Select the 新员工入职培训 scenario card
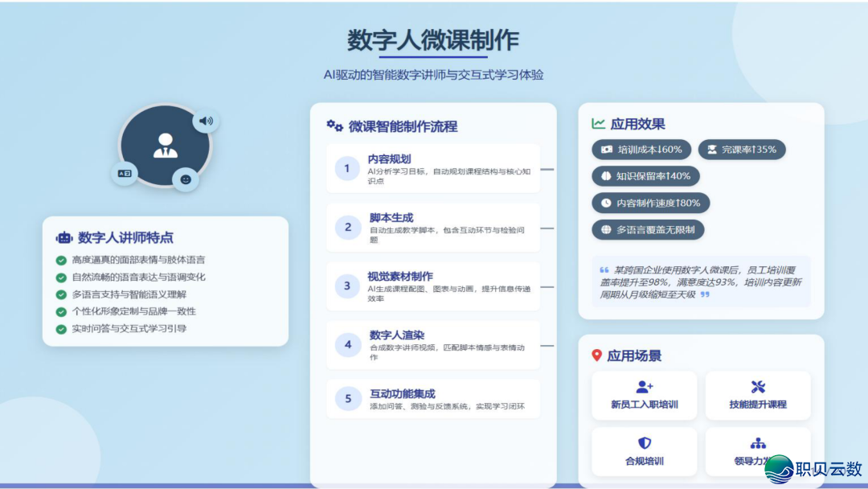This screenshot has height=489, width=868. 645,396
